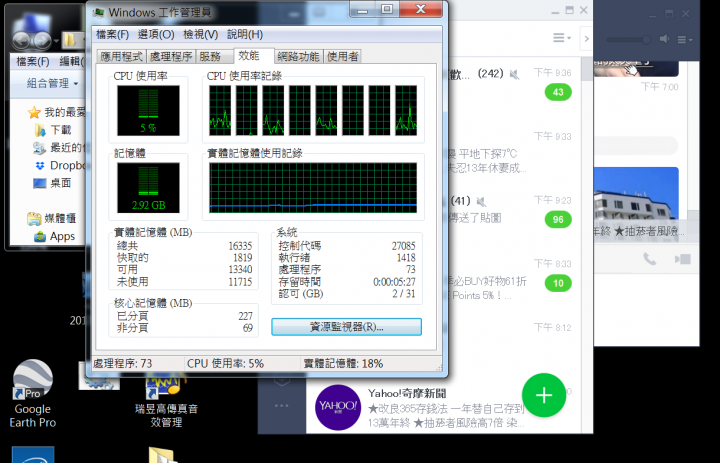
Task: Click the CPU 使用率 5% gauge
Action: 148,110
